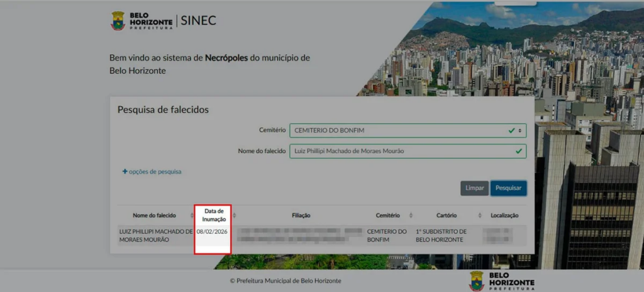
Task: Sort by Localização column header
Action: (504, 215)
